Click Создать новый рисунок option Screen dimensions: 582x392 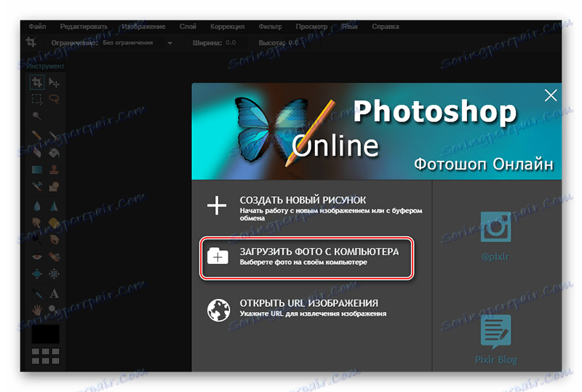tap(315, 207)
